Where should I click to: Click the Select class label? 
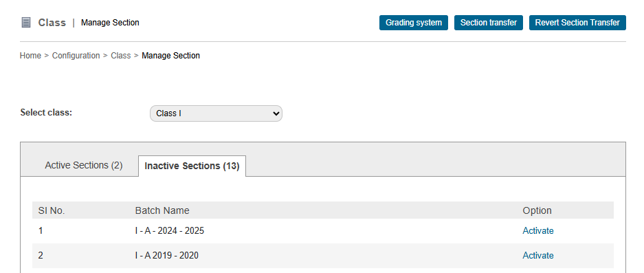coord(46,113)
